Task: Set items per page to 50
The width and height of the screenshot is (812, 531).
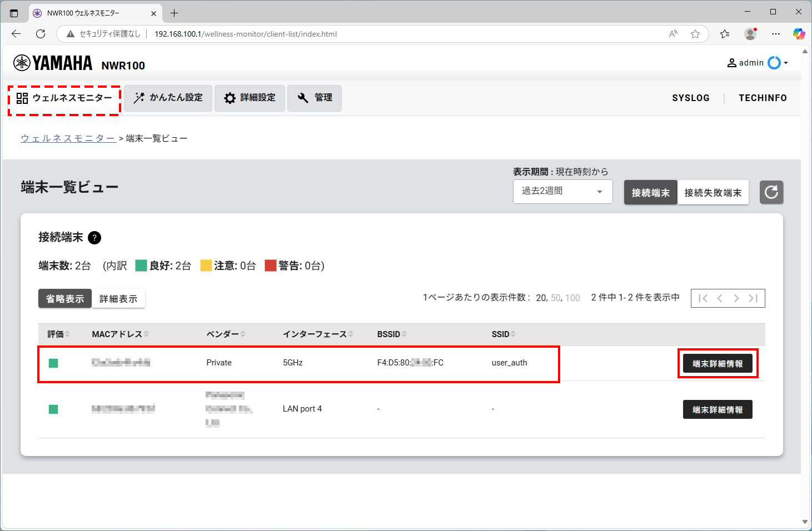Action: coord(556,298)
